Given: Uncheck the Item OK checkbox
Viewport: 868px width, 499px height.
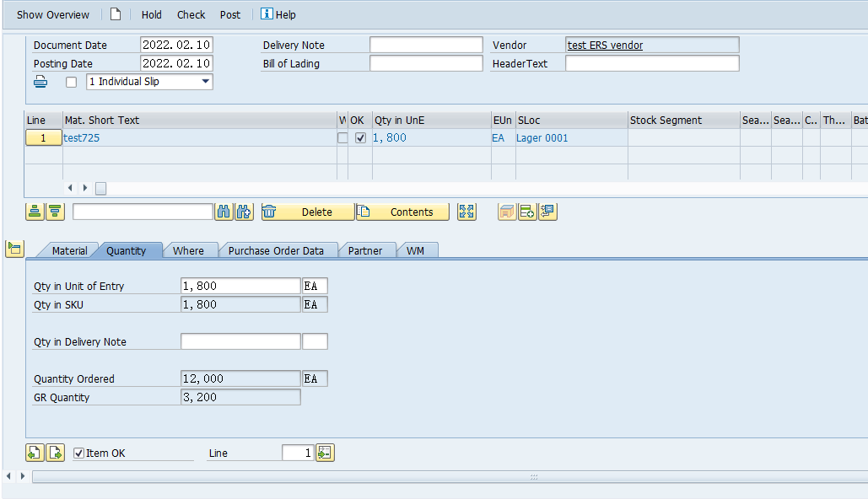Looking at the screenshot, I should coord(78,453).
